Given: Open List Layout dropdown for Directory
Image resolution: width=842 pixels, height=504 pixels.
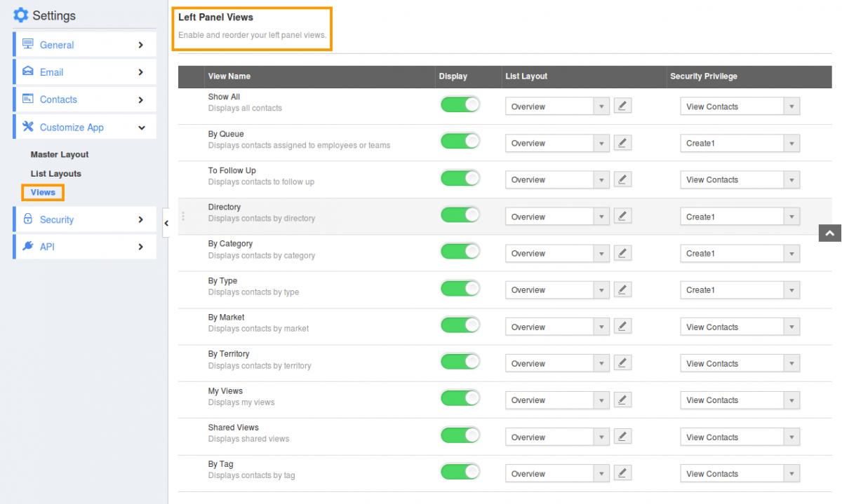Looking at the screenshot, I should [557, 217].
